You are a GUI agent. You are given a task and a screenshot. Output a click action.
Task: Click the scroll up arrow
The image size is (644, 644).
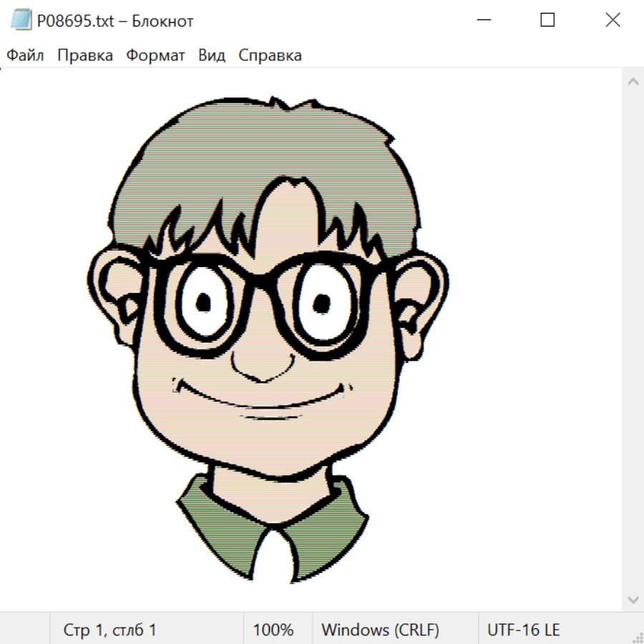point(633,82)
